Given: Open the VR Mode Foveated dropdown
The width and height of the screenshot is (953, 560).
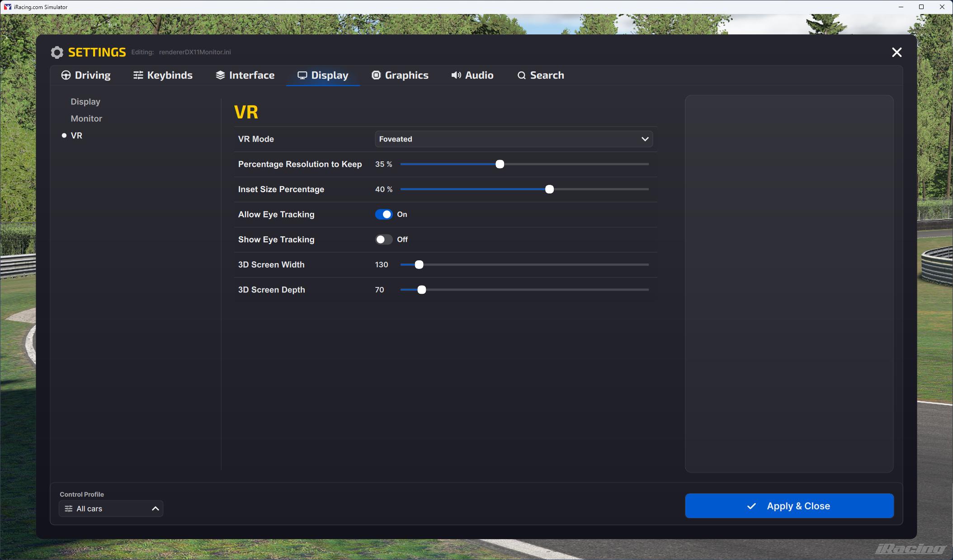Looking at the screenshot, I should pyautogui.click(x=513, y=139).
